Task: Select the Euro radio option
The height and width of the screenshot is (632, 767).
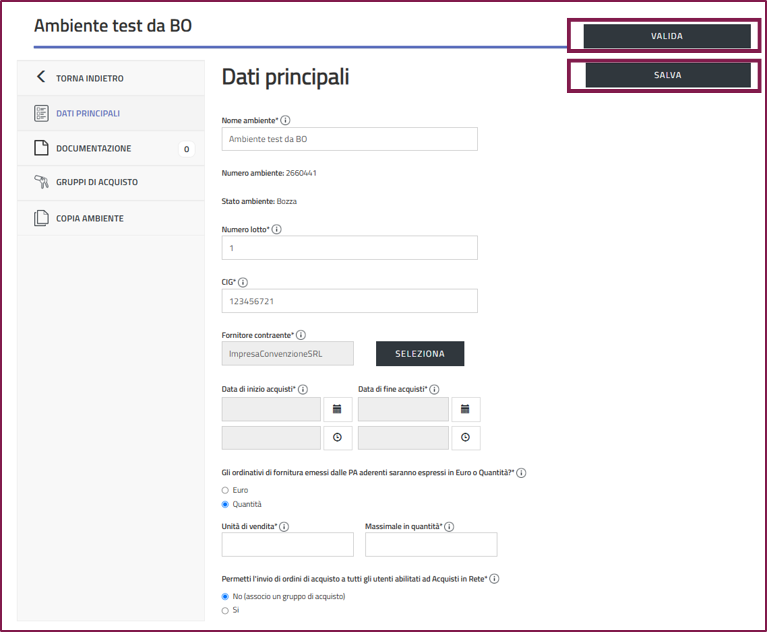Action: tap(225, 490)
